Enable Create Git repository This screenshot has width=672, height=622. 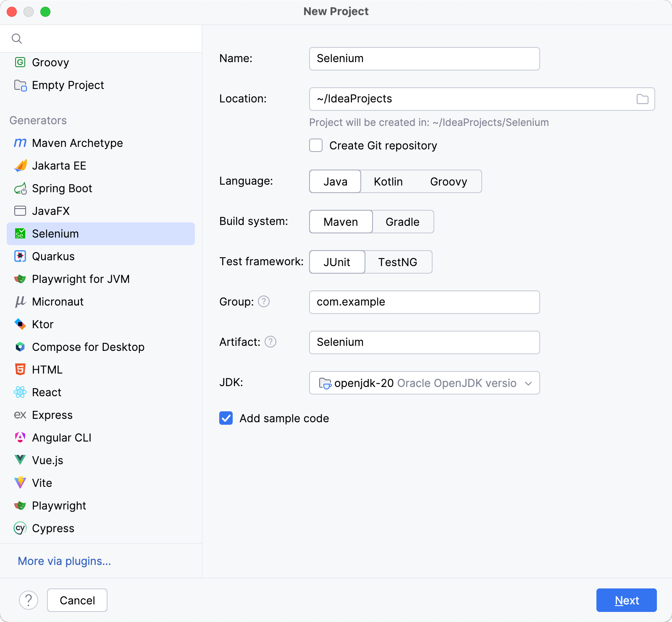(x=315, y=145)
